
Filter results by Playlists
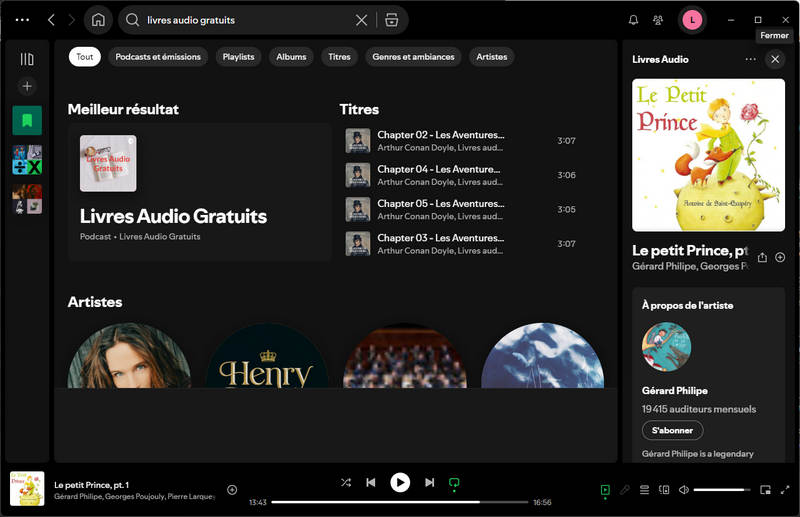238,57
